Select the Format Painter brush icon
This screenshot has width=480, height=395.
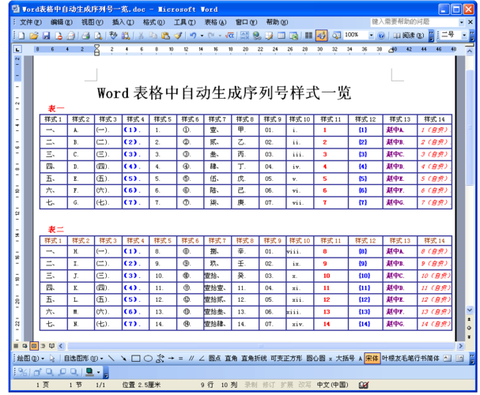pyautogui.click(x=178, y=35)
